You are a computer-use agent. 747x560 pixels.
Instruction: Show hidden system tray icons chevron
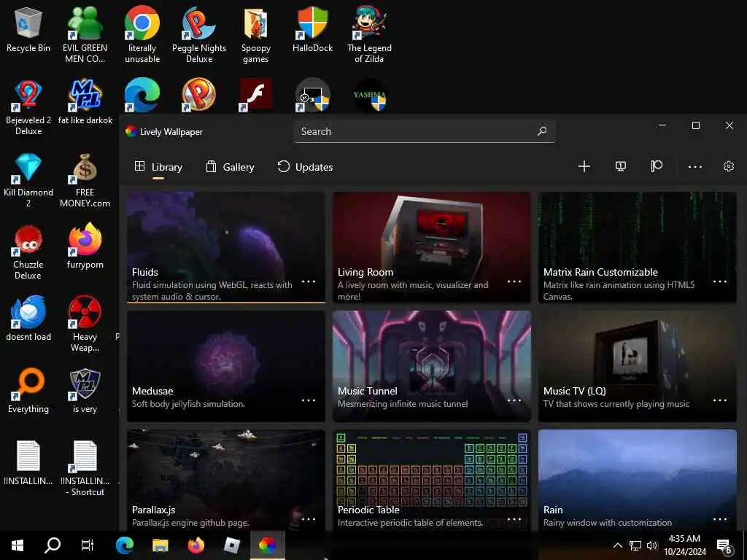[x=617, y=545]
